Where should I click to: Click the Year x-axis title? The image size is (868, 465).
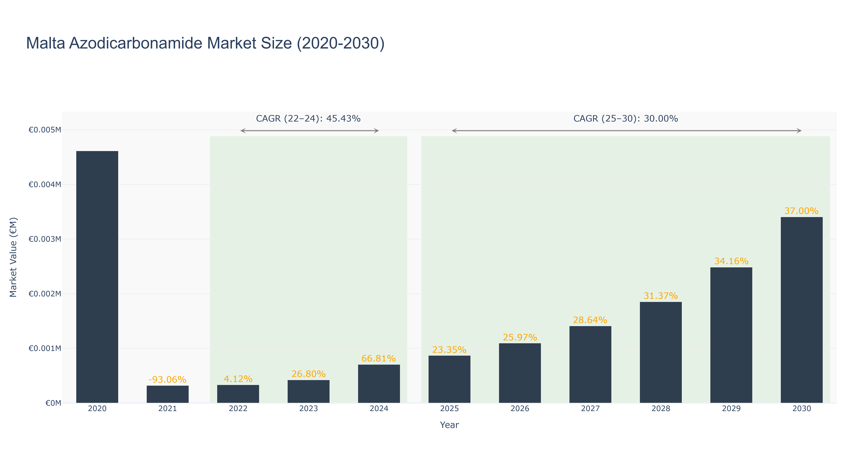(449, 425)
